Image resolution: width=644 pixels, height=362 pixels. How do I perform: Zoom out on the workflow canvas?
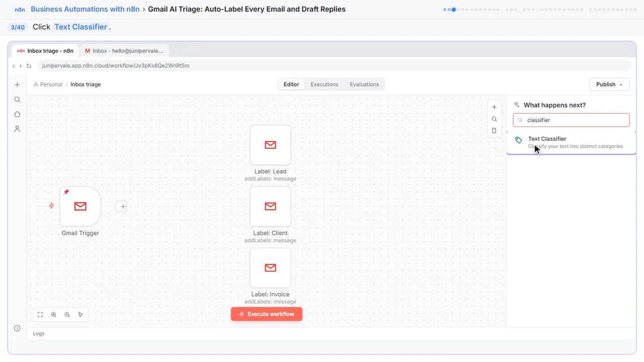pyautogui.click(x=67, y=315)
